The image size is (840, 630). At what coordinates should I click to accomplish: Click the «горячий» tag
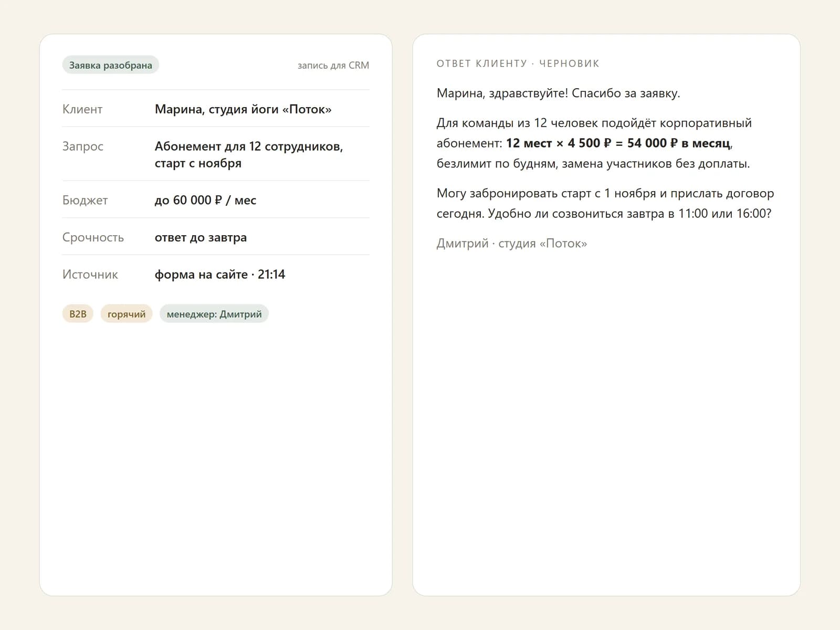coord(127,314)
